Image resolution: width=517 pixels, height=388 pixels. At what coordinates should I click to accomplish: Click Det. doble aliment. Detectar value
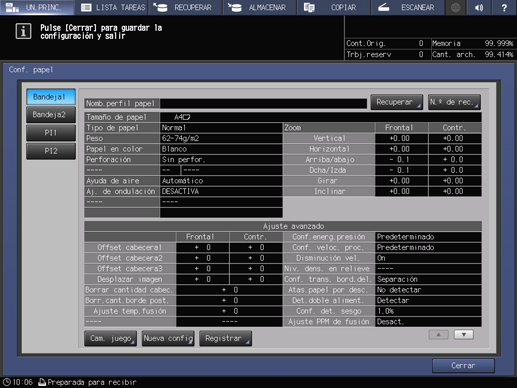428,301
